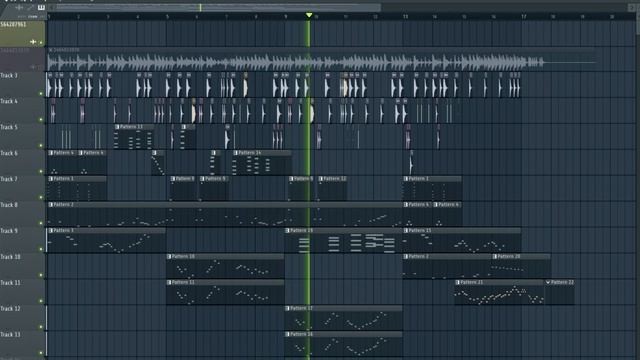Mute Track 5 with its green LED
640x360 pixels.
(41, 145)
